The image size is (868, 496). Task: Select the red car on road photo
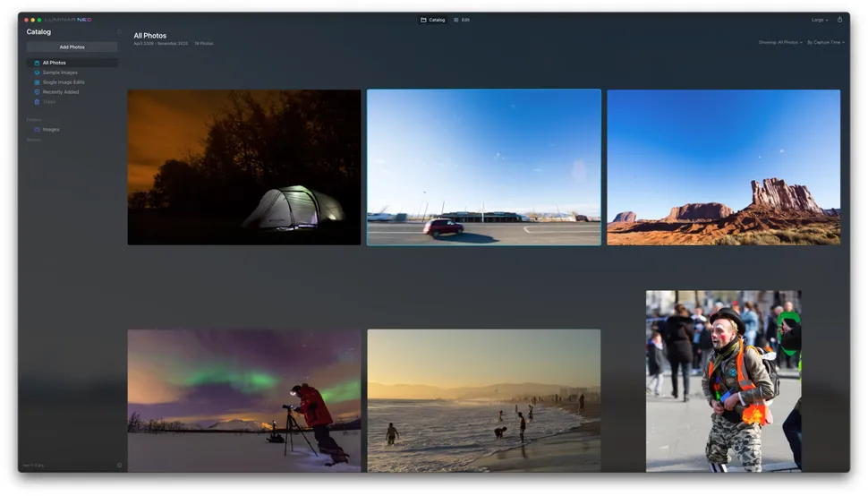pyautogui.click(x=484, y=167)
